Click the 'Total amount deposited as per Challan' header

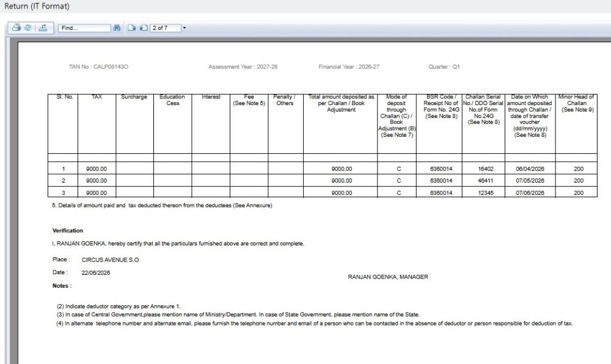[342, 103]
